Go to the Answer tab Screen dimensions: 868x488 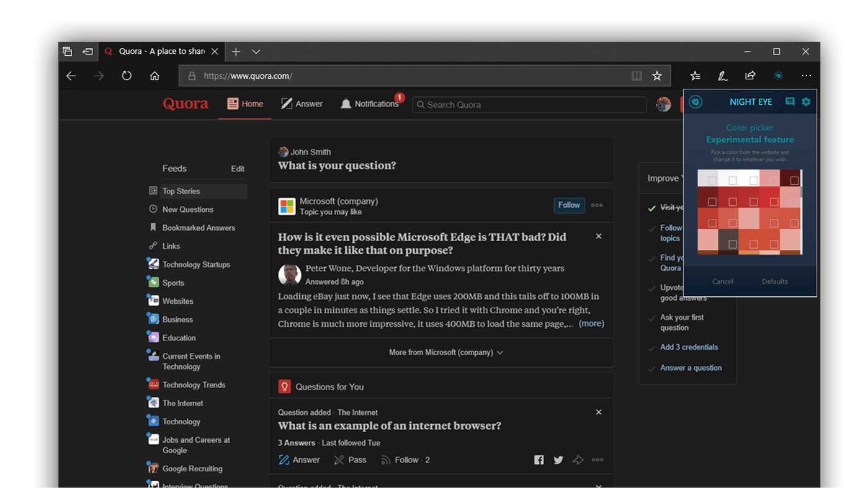point(302,104)
